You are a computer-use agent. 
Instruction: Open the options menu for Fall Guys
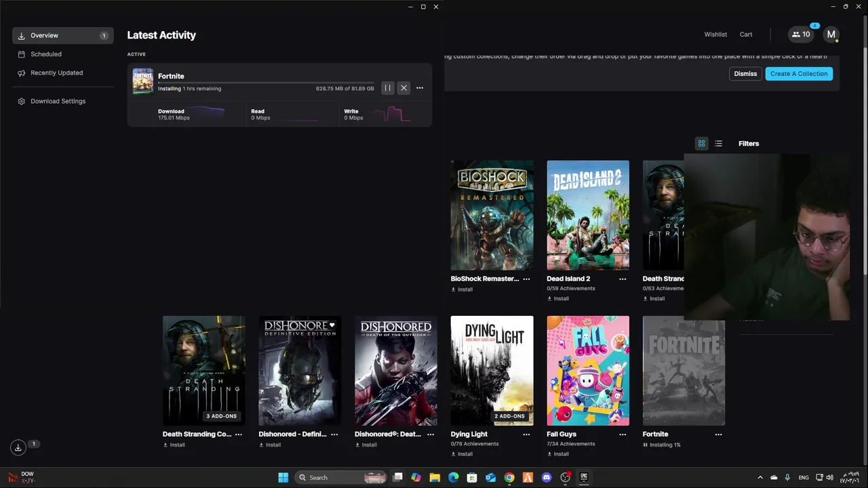pyautogui.click(x=623, y=434)
